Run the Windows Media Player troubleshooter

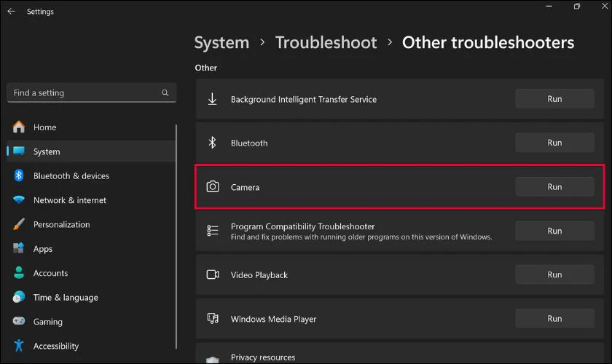point(554,318)
